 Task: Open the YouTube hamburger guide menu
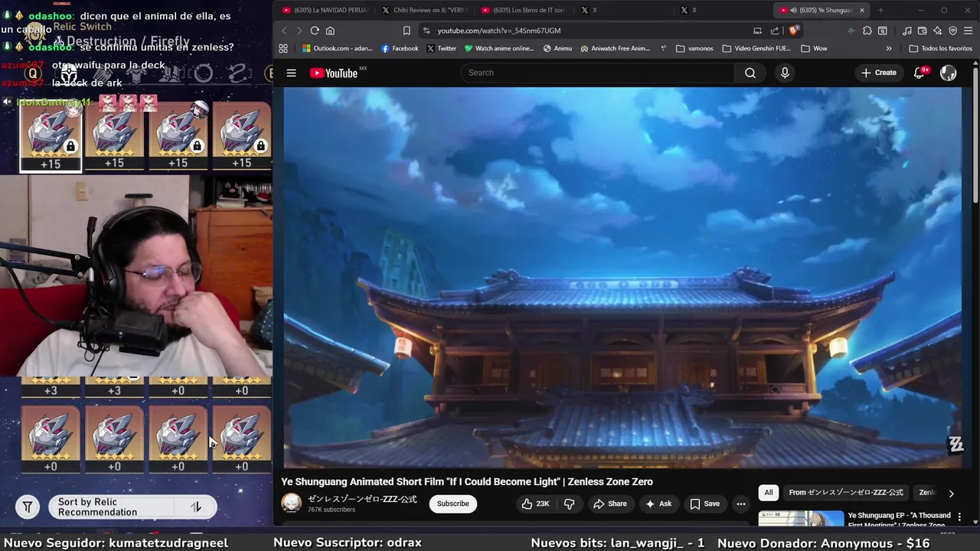coord(291,73)
